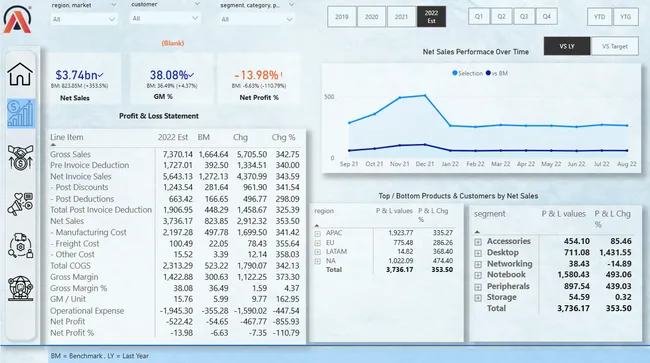Sort by Chg % column header
The image size is (650, 363).
point(284,137)
